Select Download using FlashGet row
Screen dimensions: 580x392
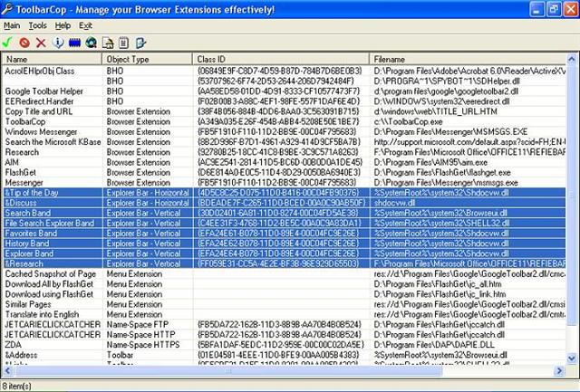coord(284,294)
